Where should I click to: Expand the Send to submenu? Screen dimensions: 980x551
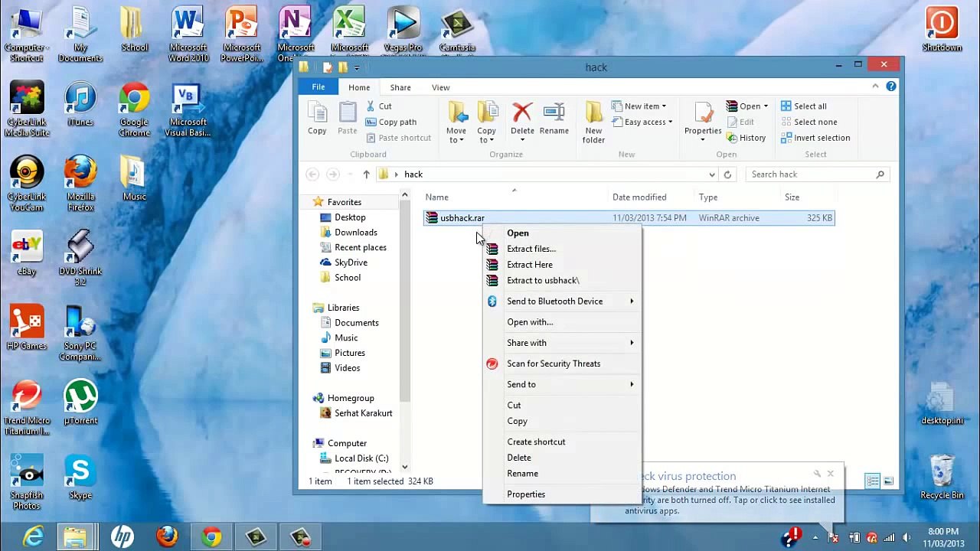561,384
